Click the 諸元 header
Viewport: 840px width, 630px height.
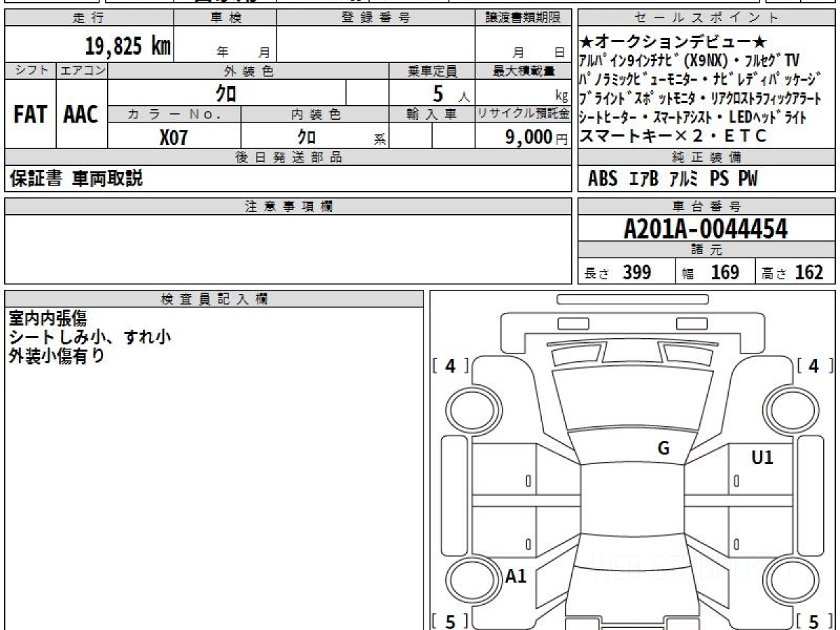pos(707,250)
